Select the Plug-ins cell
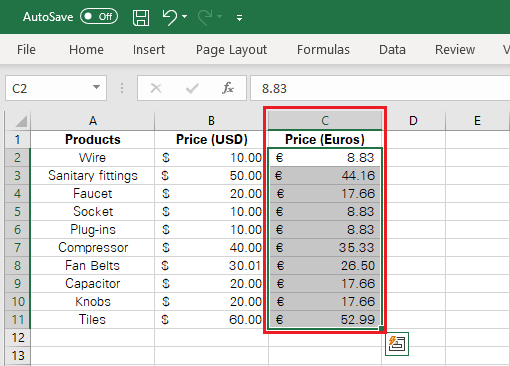This screenshot has width=510, height=366. click(x=93, y=229)
